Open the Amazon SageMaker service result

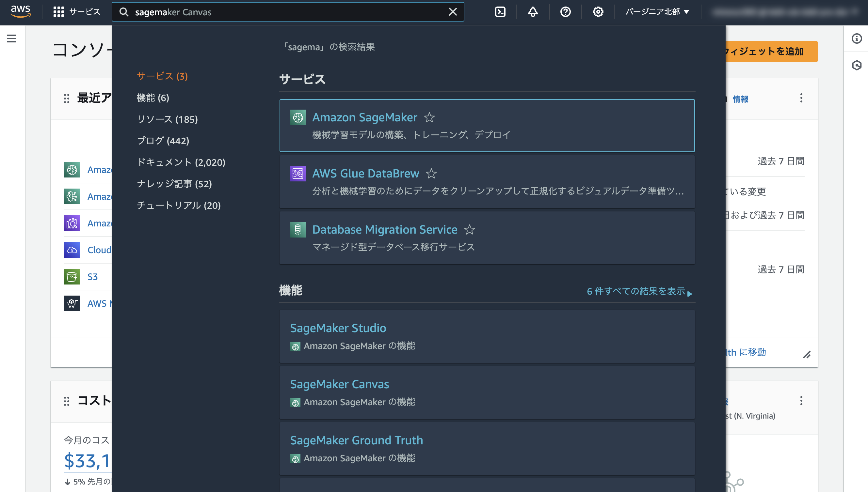point(364,117)
